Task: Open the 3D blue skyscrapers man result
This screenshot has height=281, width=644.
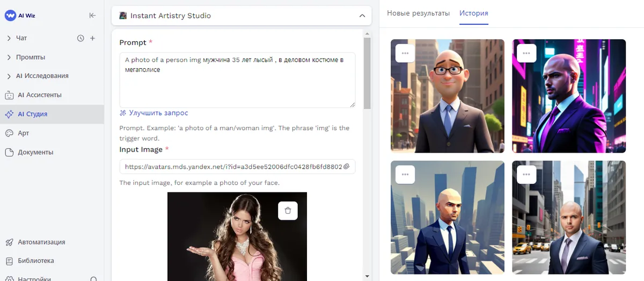Action: (x=448, y=218)
